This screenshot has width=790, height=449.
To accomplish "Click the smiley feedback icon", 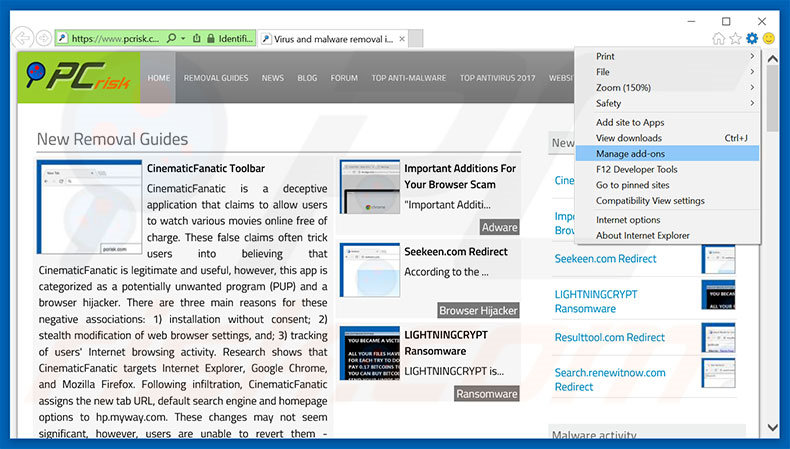I will click(x=769, y=38).
